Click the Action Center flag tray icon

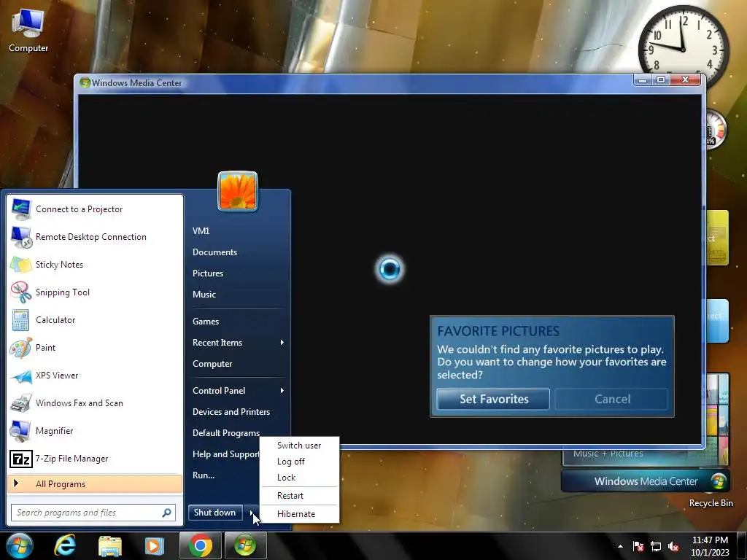tap(638, 546)
